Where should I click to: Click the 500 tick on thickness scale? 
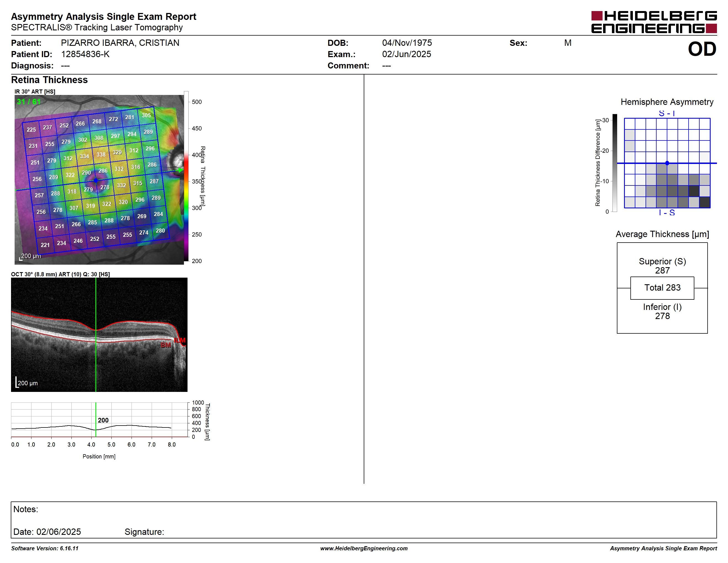[197, 102]
